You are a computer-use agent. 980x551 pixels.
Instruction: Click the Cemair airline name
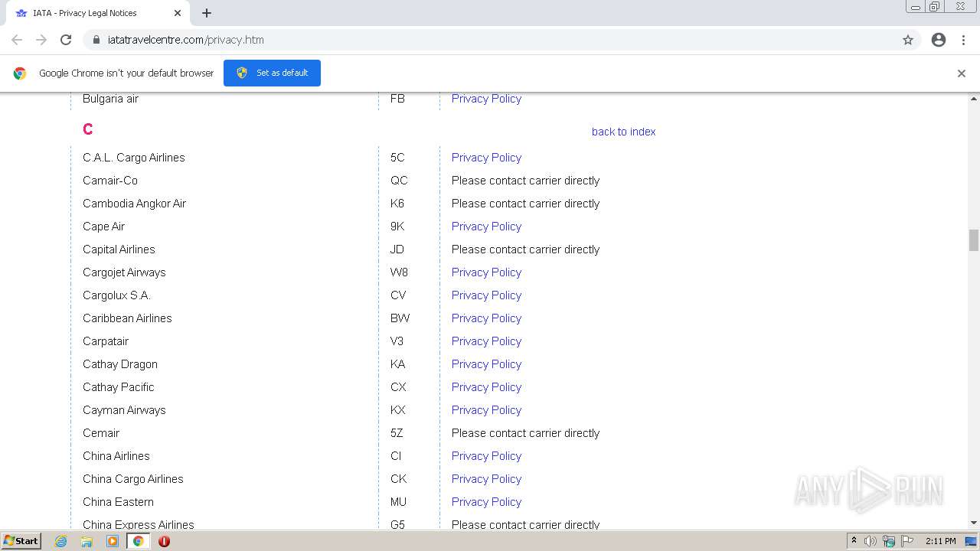(x=101, y=433)
